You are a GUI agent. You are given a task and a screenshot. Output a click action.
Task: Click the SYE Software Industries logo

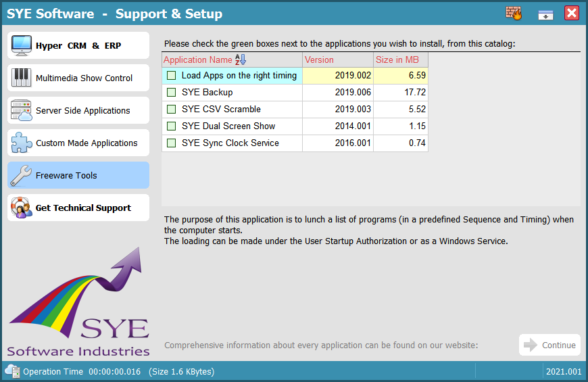pyautogui.click(x=78, y=302)
